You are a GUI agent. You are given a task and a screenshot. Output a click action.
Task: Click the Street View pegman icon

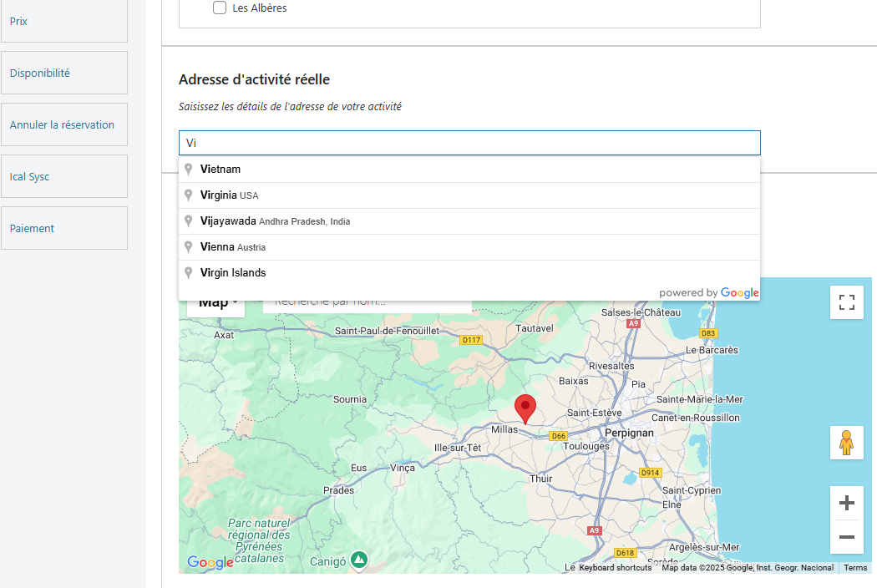847,443
